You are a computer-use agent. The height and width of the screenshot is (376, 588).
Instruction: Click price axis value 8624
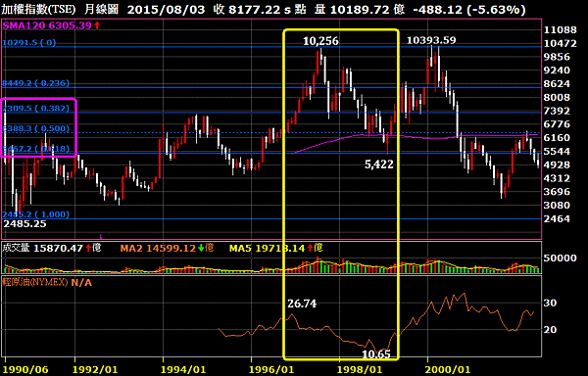(x=557, y=84)
